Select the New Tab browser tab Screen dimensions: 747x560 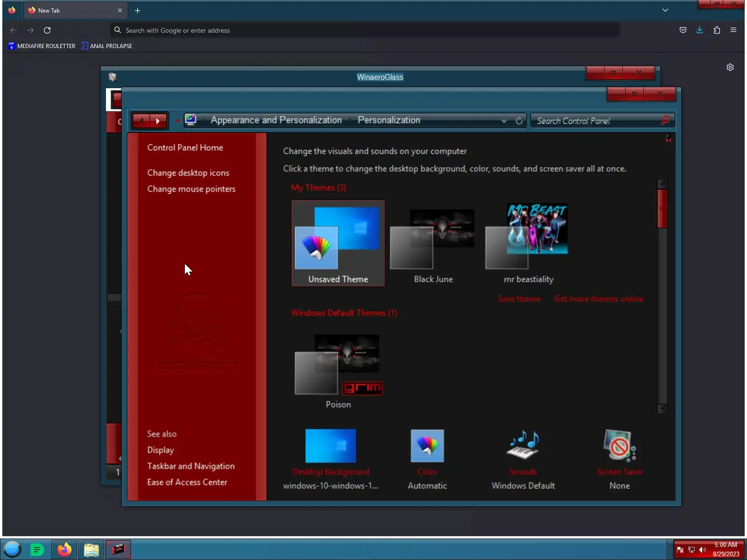pos(75,10)
